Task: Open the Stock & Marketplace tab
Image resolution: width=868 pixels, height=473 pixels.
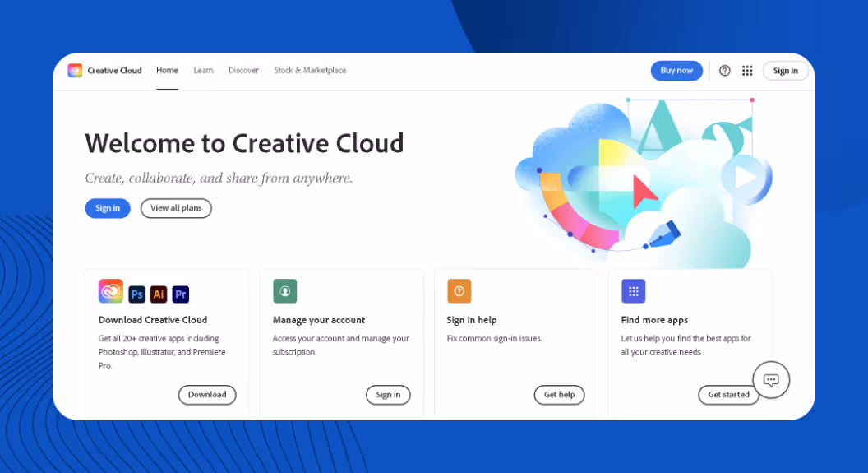Action: tap(310, 71)
